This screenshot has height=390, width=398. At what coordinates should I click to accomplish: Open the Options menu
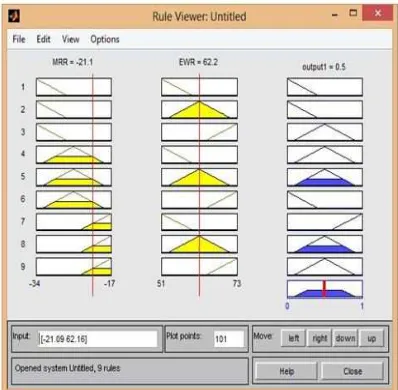[105, 40]
